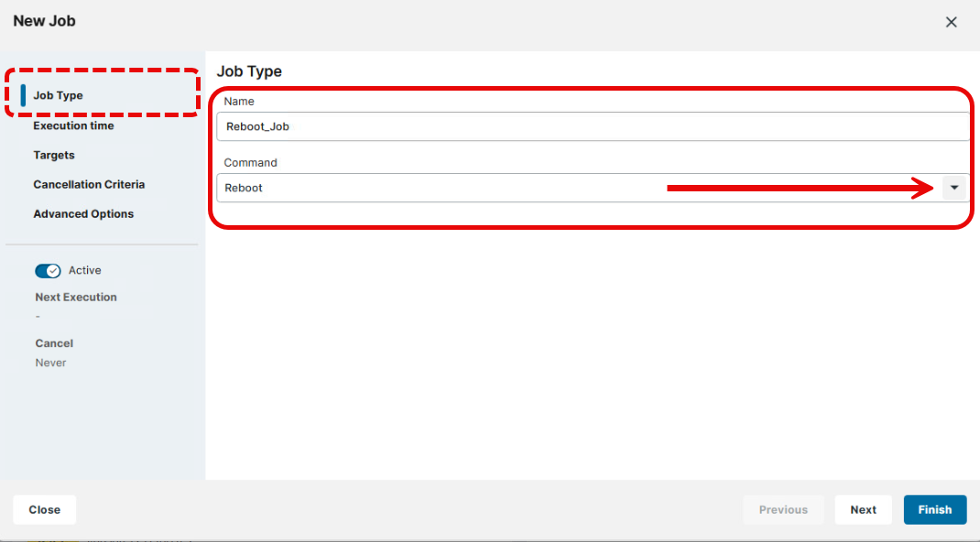Click the disabled Previous button

pos(784,509)
